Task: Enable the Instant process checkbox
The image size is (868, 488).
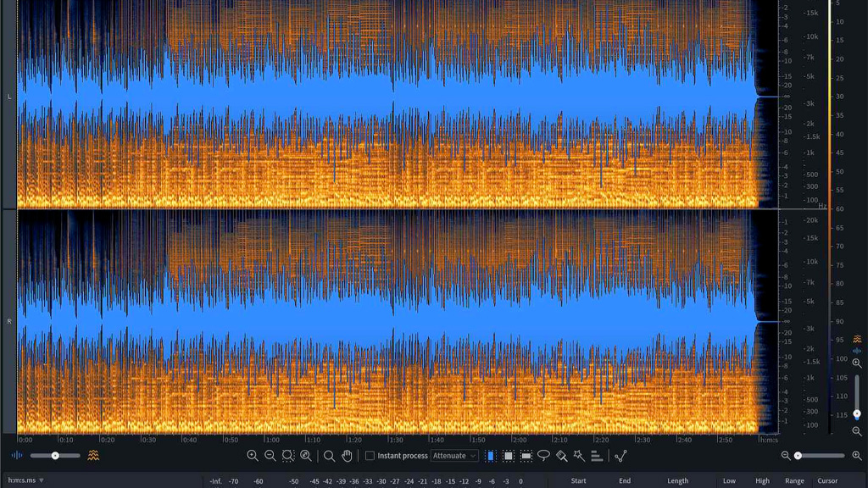Action: coord(370,455)
